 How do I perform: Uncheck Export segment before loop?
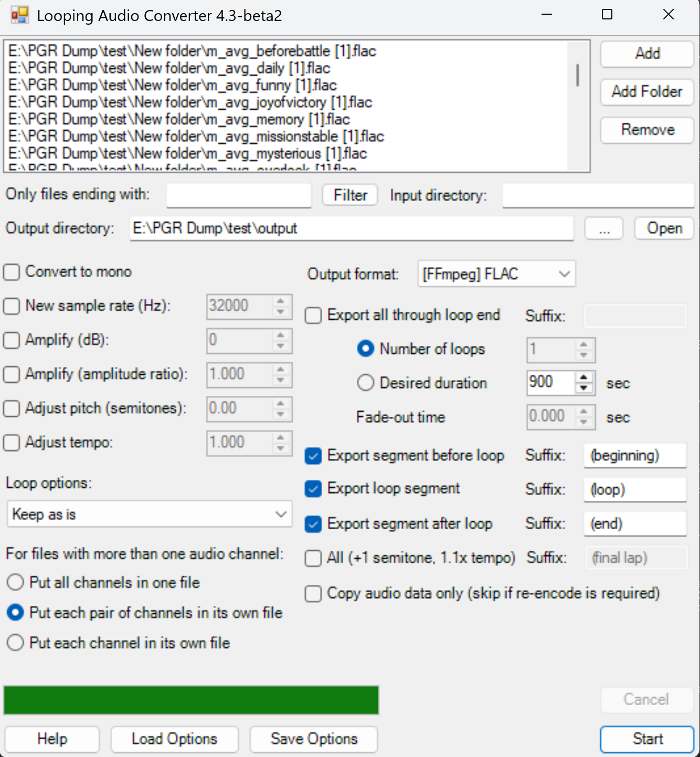click(313, 456)
